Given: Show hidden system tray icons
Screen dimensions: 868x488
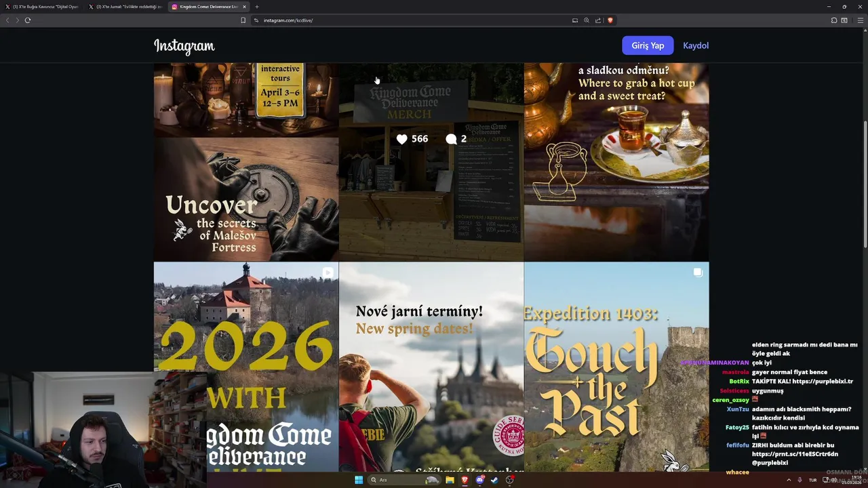Looking at the screenshot, I should 789,480.
